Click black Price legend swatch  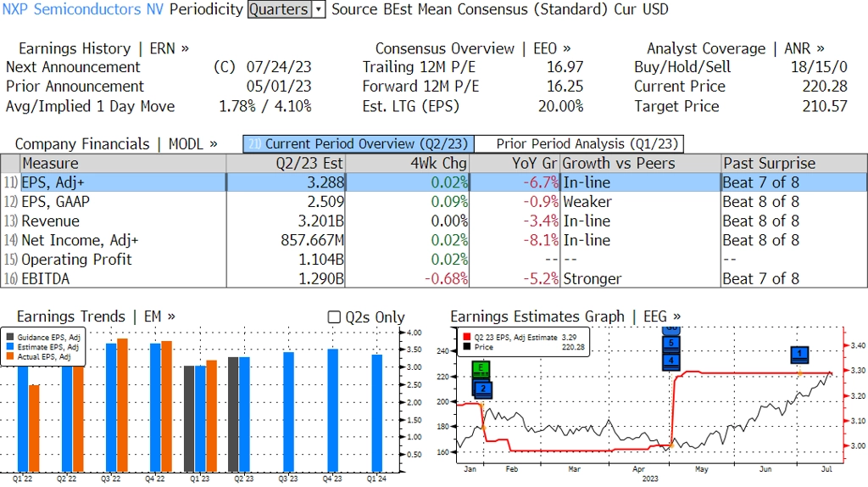(467, 347)
